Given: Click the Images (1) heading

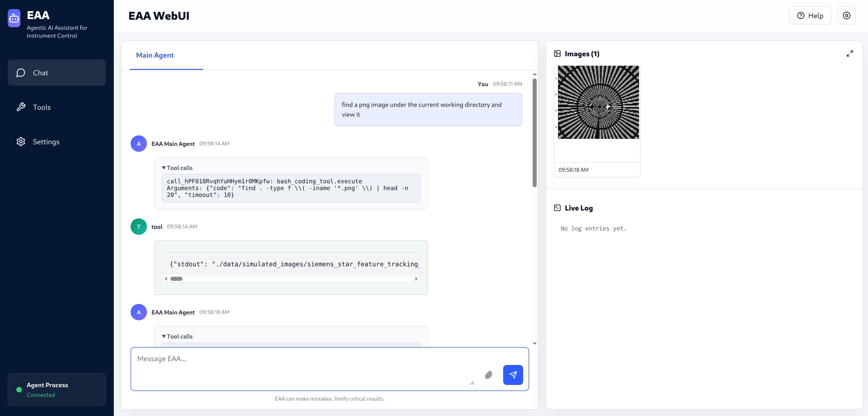Looking at the screenshot, I should (x=582, y=54).
